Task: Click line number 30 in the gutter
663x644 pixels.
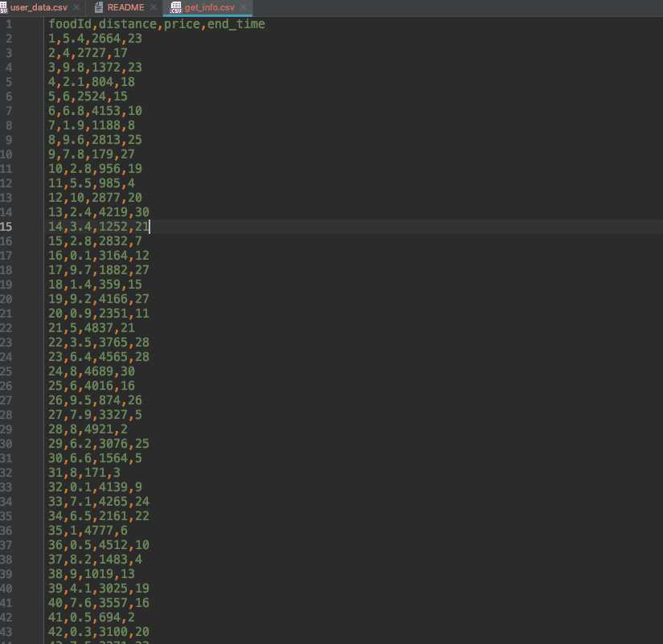Action: pyautogui.click(x=6, y=444)
